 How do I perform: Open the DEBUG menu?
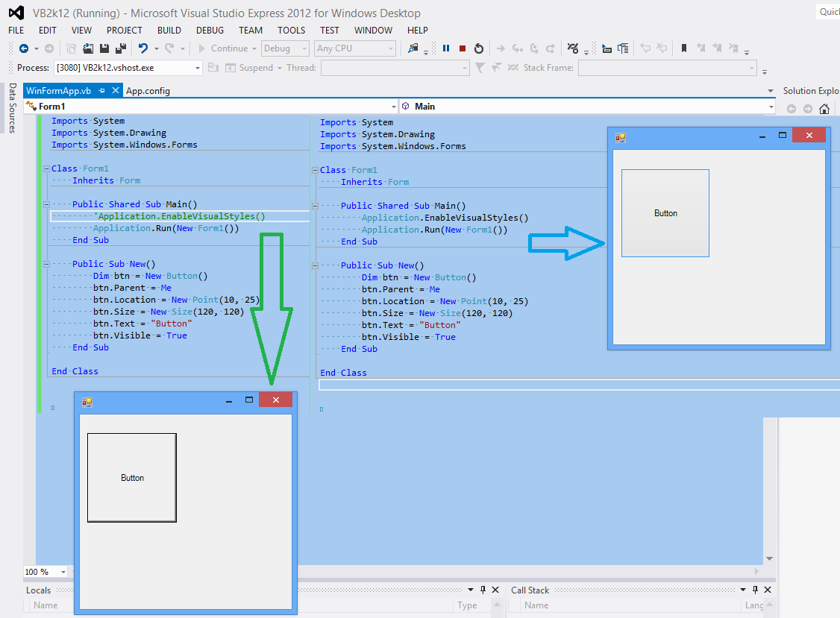[x=210, y=31]
